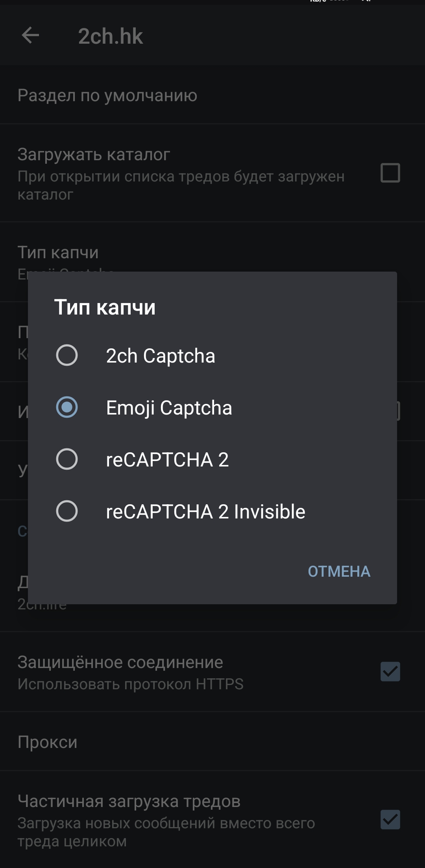This screenshot has height=868, width=425.
Task: Open the Прокси settings item
Action: (47, 742)
